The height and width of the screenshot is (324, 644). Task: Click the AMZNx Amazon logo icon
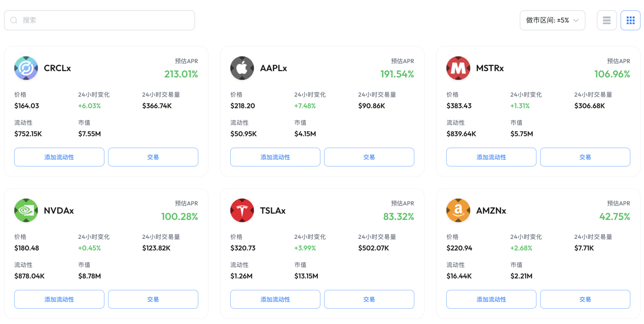(458, 211)
